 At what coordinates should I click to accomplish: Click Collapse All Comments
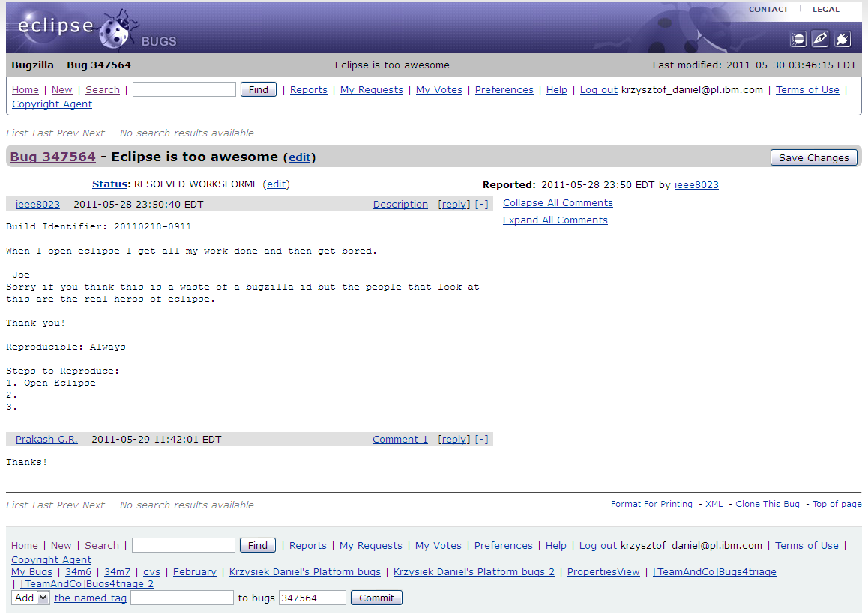558,203
